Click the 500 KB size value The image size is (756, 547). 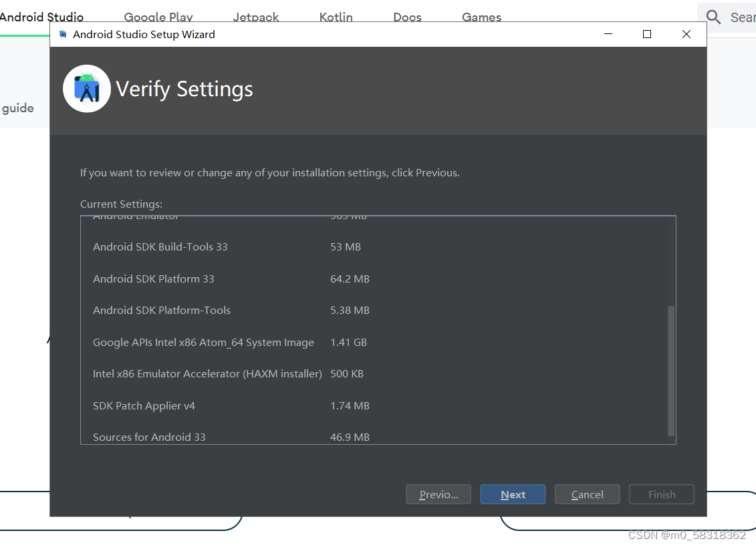click(x=347, y=373)
